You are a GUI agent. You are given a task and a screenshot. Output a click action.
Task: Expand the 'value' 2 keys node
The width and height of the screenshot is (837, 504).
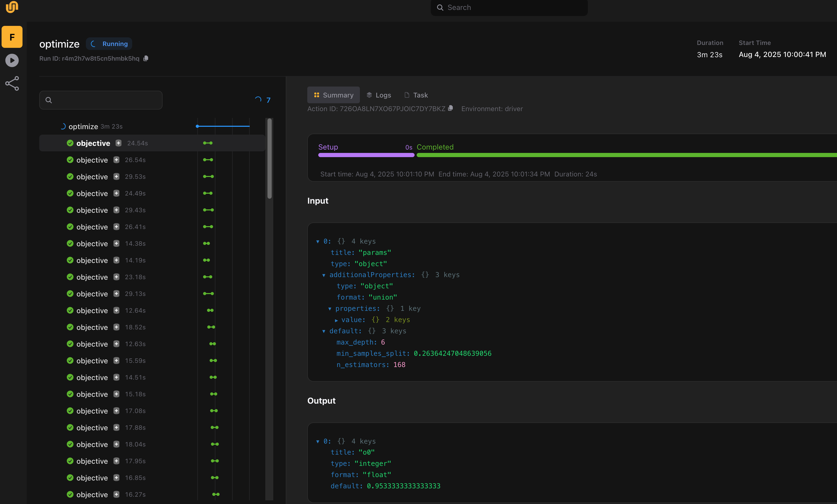click(336, 320)
